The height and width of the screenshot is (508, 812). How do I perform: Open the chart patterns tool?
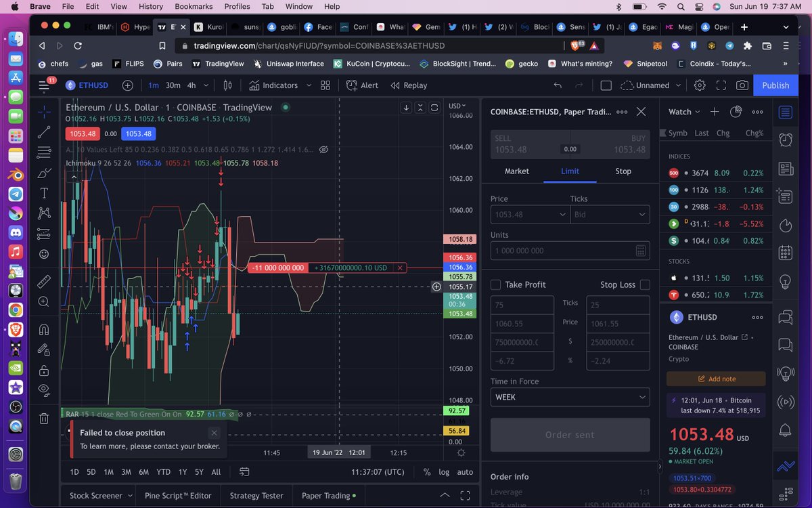click(x=44, y=213)
